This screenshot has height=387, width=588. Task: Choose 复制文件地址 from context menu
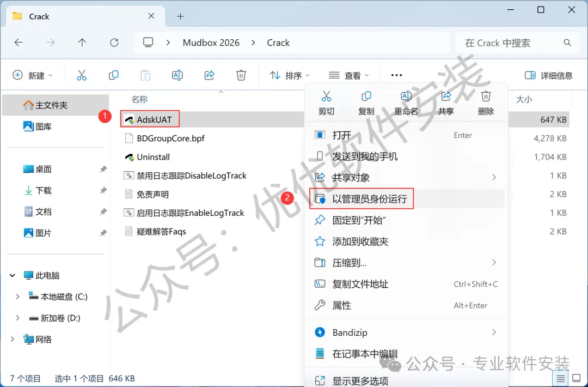click(x=407, y=284)
